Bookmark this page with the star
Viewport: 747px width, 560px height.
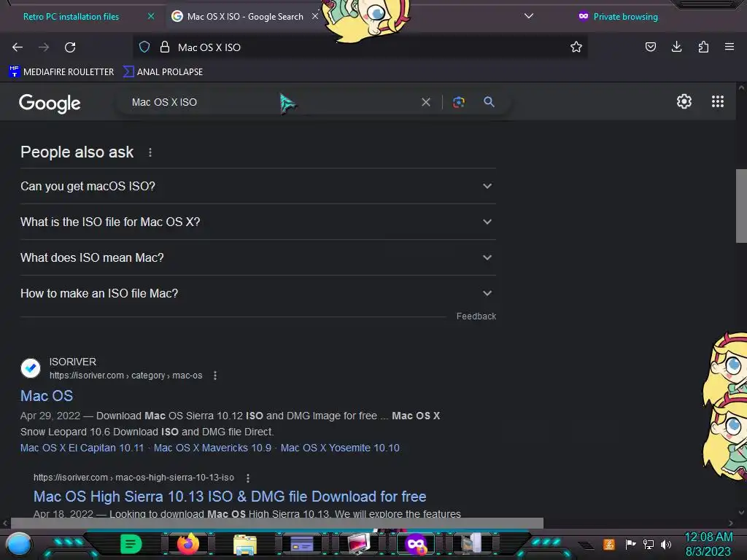pos(576,47)
